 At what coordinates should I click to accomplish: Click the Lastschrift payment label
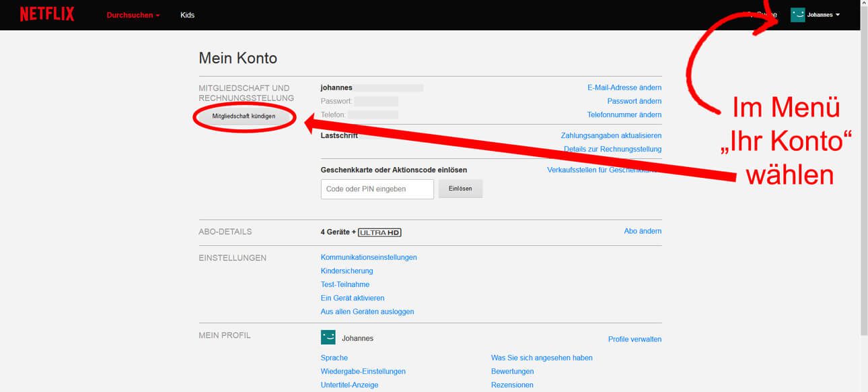click(339, 135)
